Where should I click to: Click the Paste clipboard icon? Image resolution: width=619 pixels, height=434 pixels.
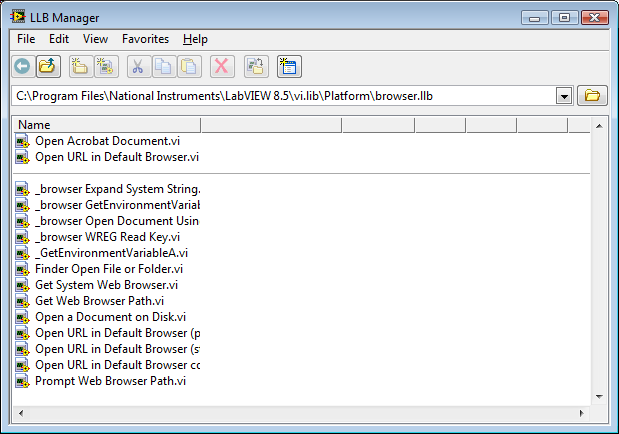(189, 66)
